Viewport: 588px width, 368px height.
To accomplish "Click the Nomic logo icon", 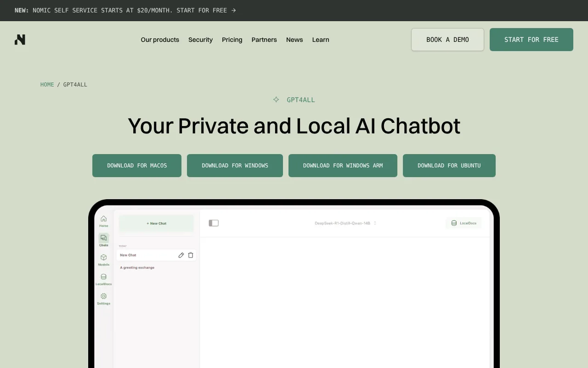I will tap(20, 40).
